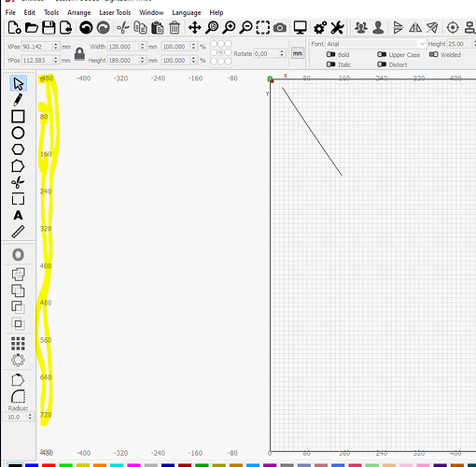476x467 pixels.
Task: Toggle the Italic text switch
Action: click(x=330, y=64)
